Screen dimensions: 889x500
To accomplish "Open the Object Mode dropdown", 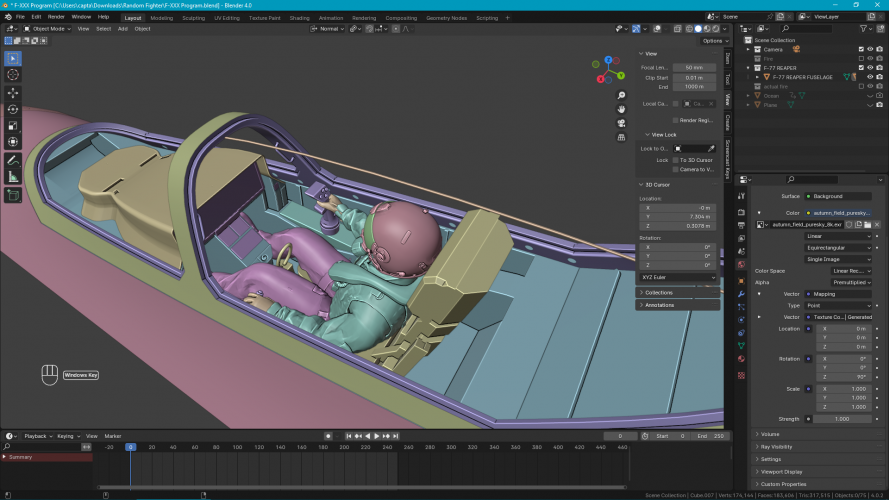I will (51, 29).
